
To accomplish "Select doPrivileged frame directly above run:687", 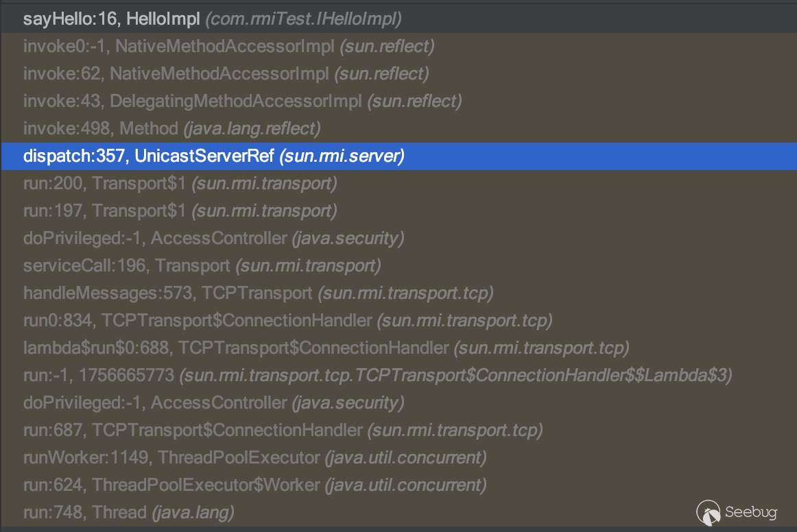I will tap(213, 402).
